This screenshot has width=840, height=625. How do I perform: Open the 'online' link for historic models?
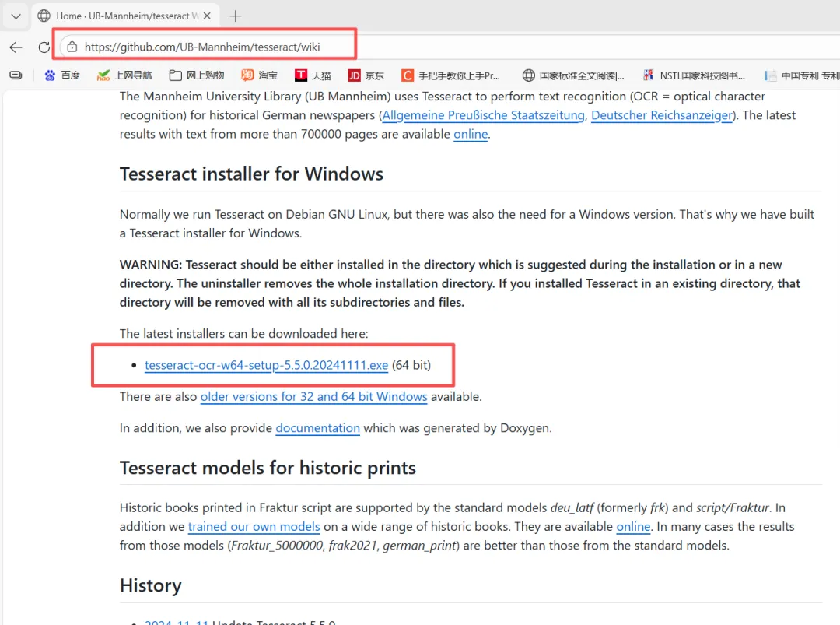[633, 527]
